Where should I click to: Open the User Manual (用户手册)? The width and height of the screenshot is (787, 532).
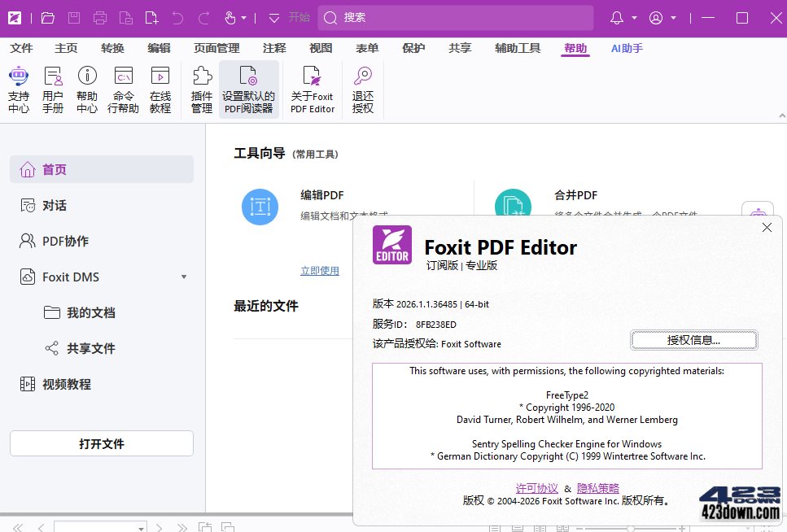[x=53, y=89]
